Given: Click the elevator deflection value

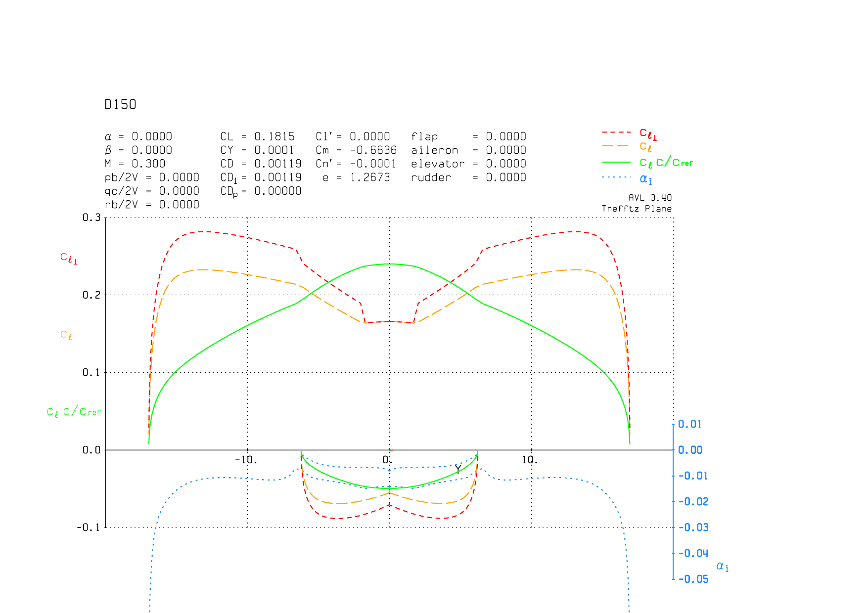Looking at the screenshot, I should point(505,164).
